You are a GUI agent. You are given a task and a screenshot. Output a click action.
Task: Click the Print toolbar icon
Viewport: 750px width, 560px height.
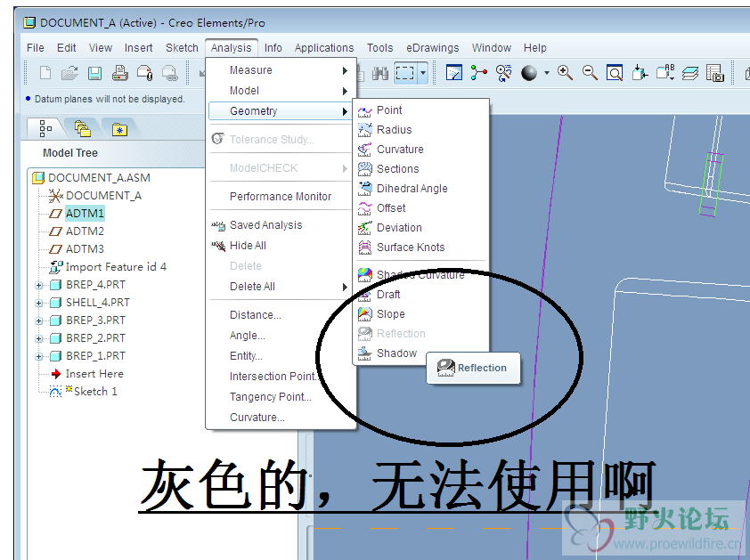119,73
